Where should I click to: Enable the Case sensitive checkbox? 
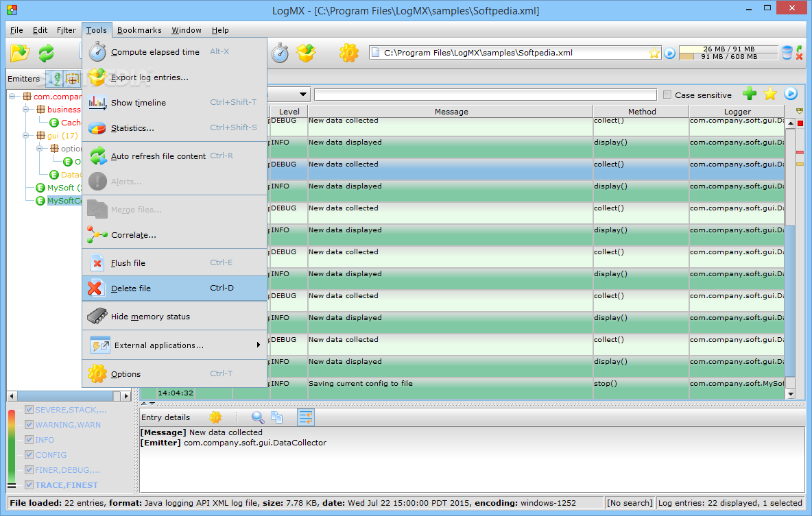click(x=667, y=95)
